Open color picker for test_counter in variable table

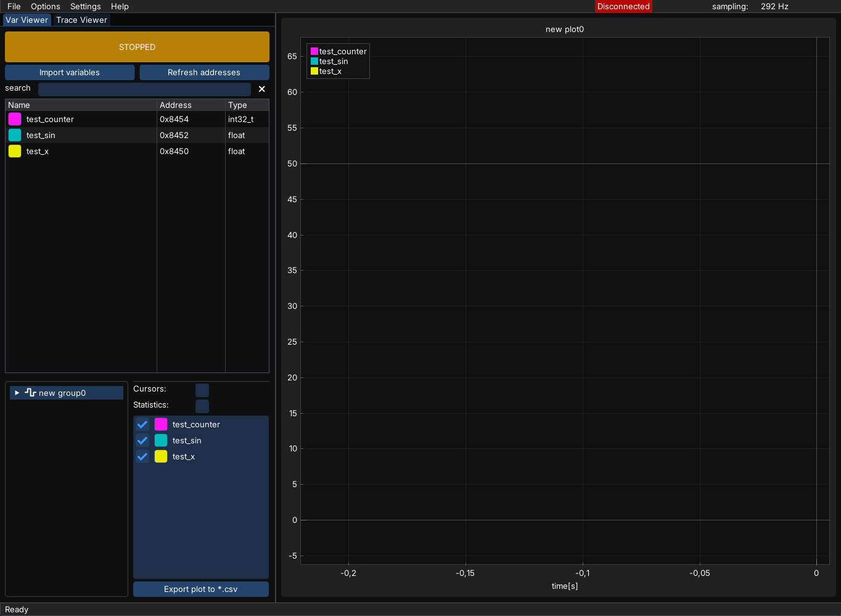pyautogui.click(x=15, y=119)
